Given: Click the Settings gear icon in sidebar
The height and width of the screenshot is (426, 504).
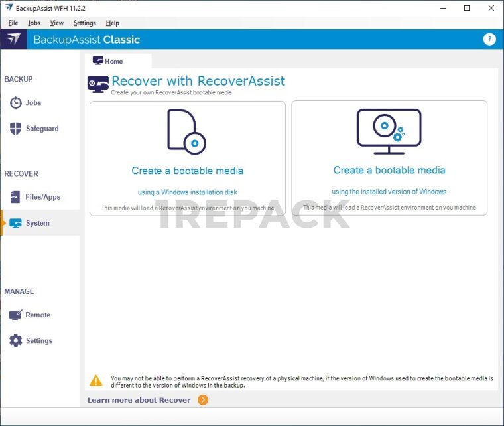Looking at the screenshot, I should tap(15, 341).
